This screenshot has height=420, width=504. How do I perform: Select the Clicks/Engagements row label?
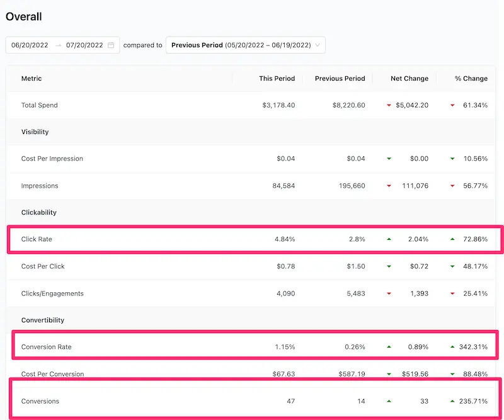point(52,293)
